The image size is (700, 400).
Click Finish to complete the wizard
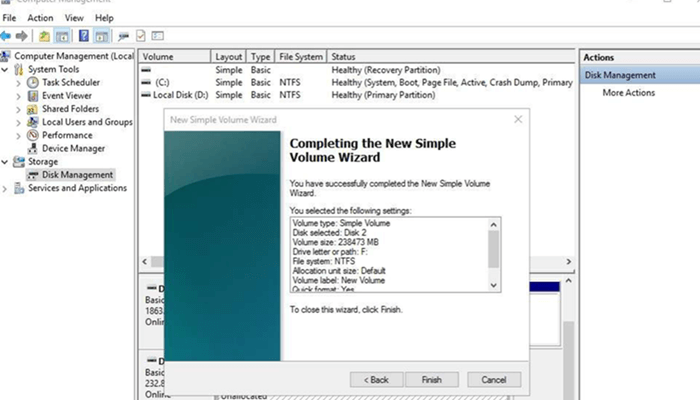(431, 380)
